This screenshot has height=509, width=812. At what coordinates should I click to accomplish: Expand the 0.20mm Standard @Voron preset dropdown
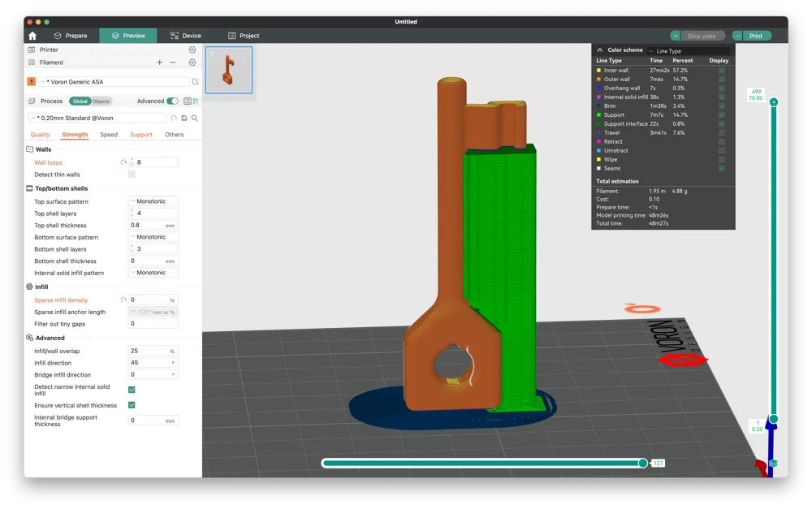point(97,119)
